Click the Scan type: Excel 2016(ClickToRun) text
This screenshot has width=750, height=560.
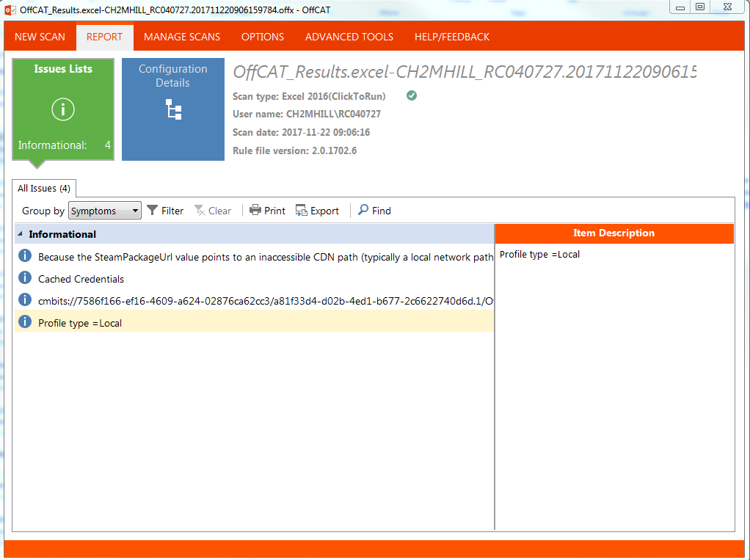pos(309,96)
